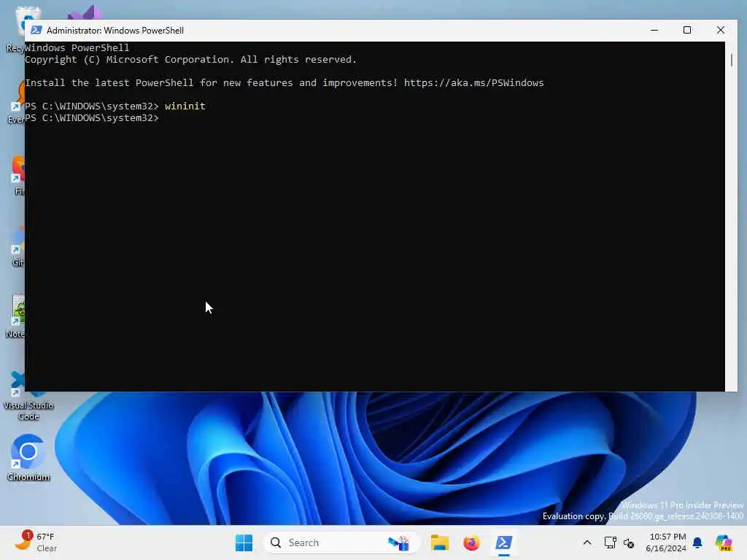The height and width of the screenshot is (560, 747).
Task: Open the notifications bell icon
Action: pos(697,542)
